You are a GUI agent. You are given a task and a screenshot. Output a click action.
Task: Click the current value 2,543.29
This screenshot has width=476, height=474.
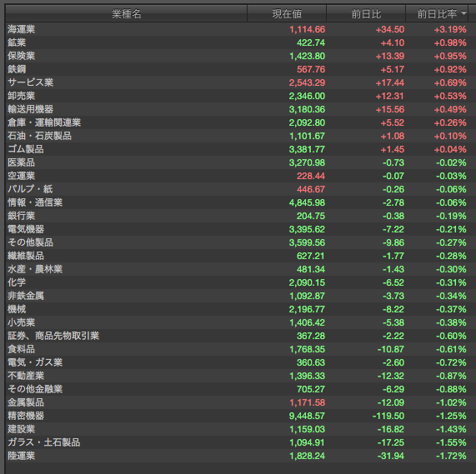click(x=308, y=82)
